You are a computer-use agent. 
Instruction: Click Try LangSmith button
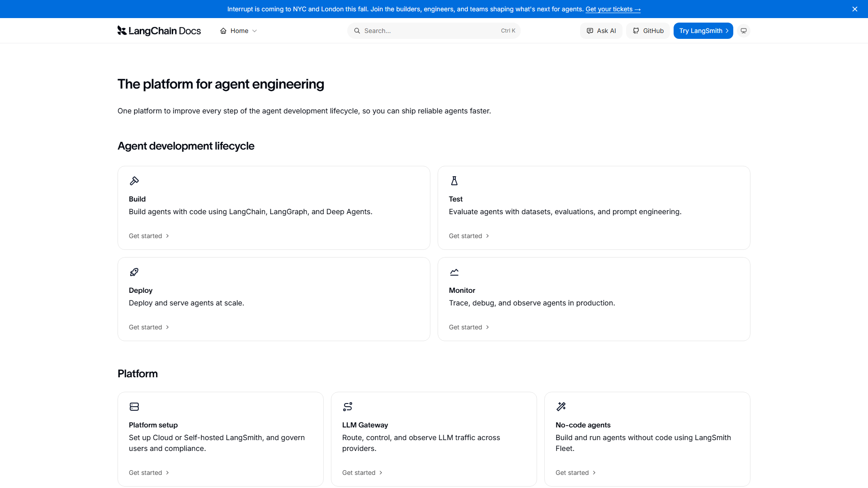point(703,31)
